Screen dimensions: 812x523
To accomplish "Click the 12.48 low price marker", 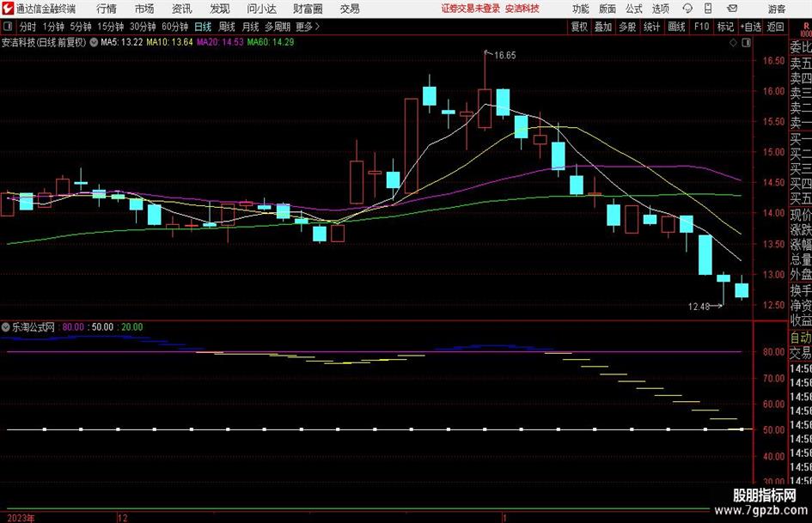I will (699, 307).
